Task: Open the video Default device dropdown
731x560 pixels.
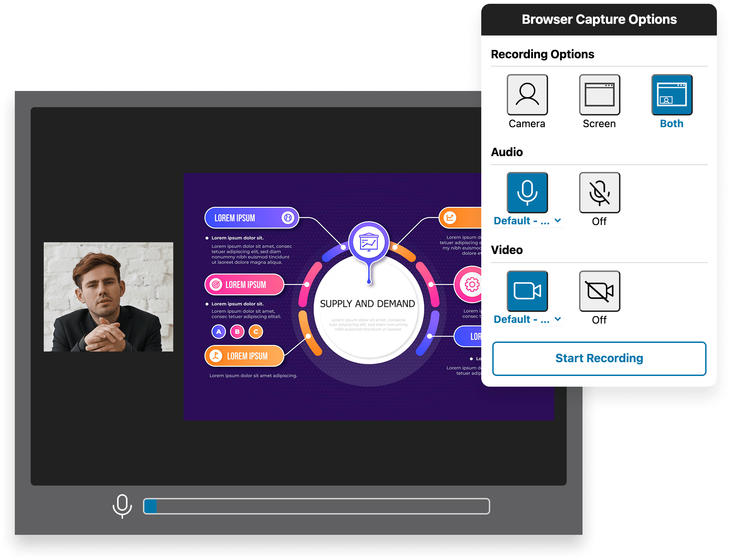Action: click(x=527, y=319)
